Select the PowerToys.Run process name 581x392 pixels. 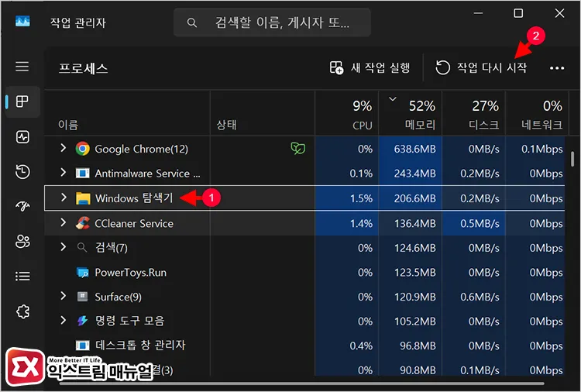(131, 273)
